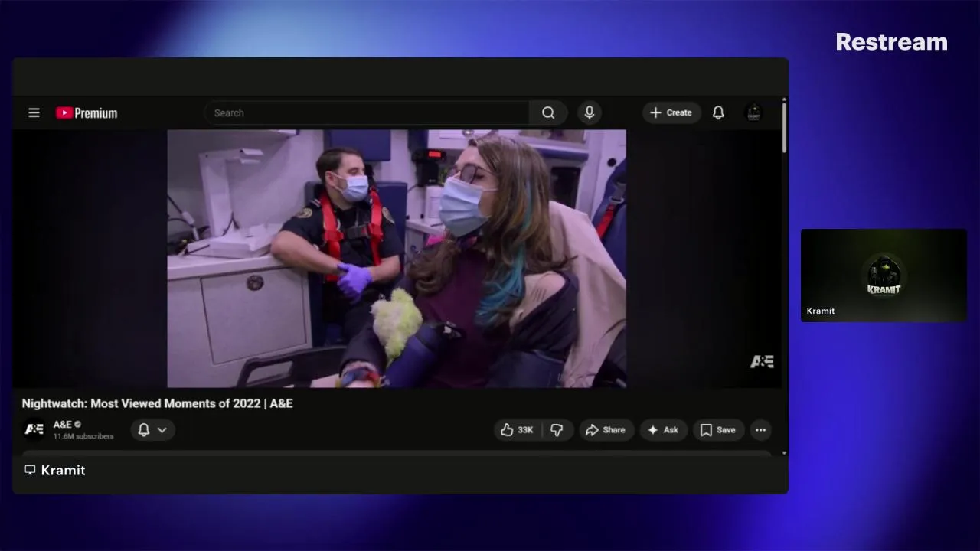Open the notifications bell in the header
Image resolution: width=980 pixels, height=551 pixels.
(x=718, y=112)
